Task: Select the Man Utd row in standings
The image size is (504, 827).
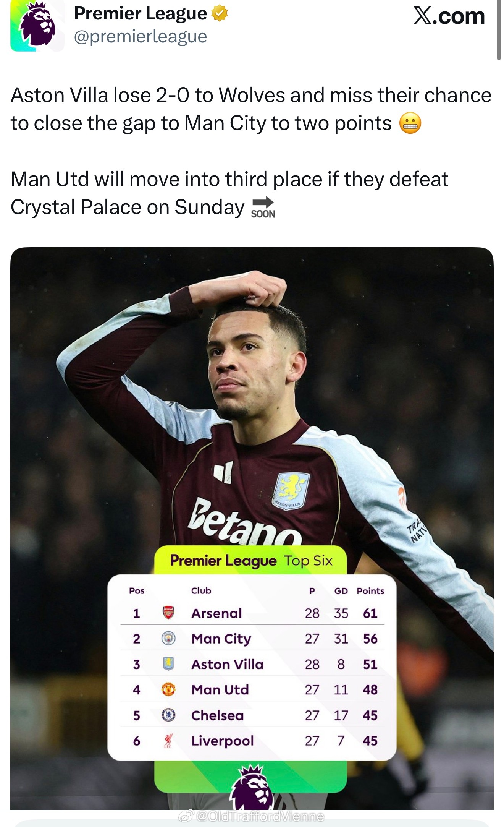Action: (252, 689)
